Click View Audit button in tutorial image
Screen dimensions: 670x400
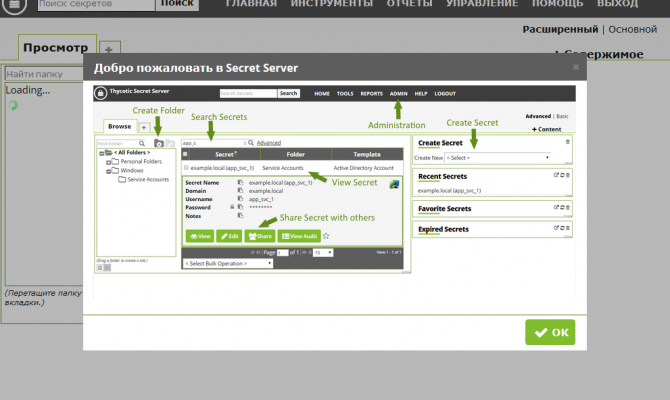pos(299,236)
